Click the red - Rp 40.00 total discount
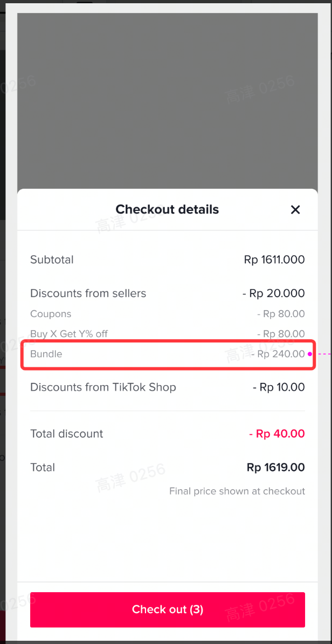The width and height of the screenshot is (332, 644). pyautogui.click(x=276, y=434)
